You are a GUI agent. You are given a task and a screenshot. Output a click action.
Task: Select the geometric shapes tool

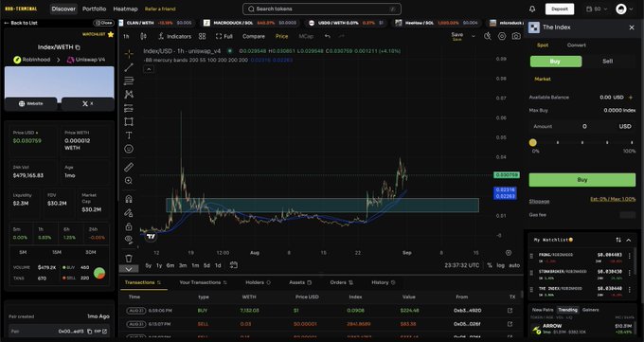click(x=129, y=121)
